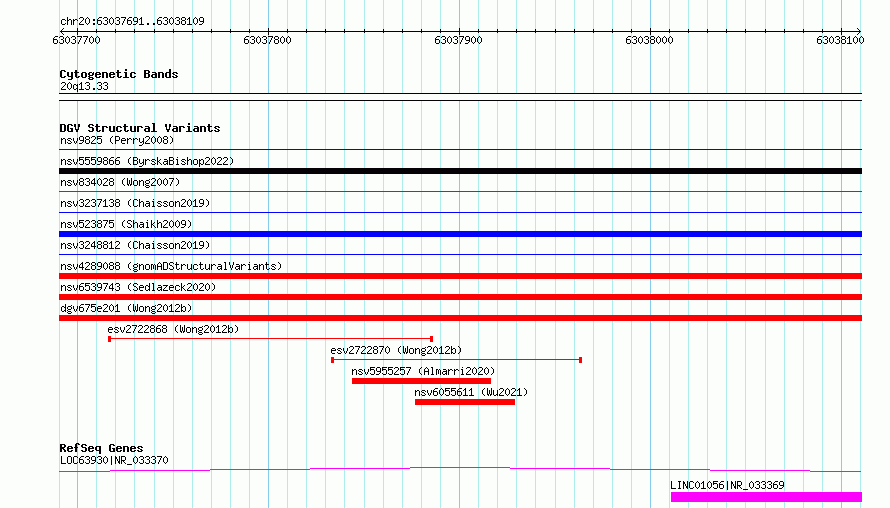The height and width of the screenshot is (508, 890).
Task: Select variant label nsv5559866 (ByrskaBishop2022)
Action: click(x=147, y=161)
